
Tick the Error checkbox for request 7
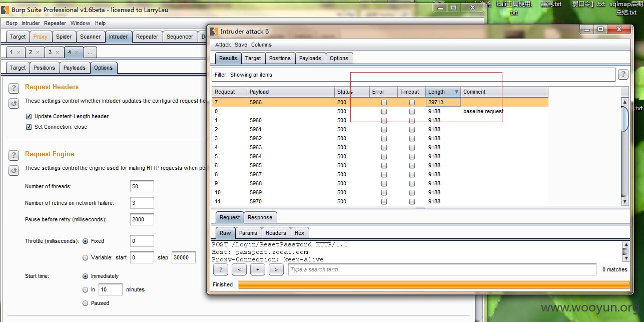[x=384, y=102]
